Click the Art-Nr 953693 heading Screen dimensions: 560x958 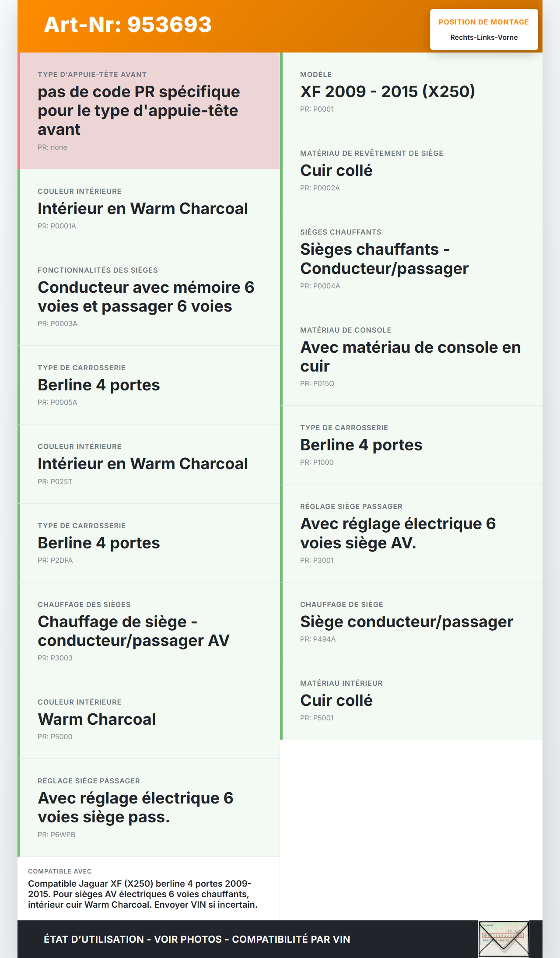point(128,25)
